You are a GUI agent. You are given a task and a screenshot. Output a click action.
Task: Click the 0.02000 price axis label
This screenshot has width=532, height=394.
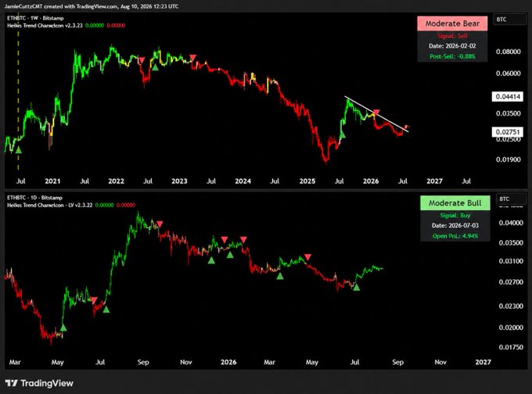tap(511, 328)
